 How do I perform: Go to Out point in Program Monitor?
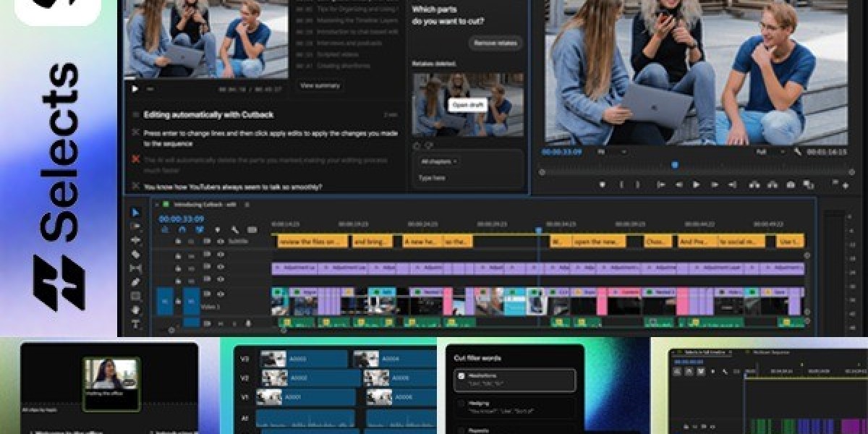pyautogui.click(x=732, y=184)
